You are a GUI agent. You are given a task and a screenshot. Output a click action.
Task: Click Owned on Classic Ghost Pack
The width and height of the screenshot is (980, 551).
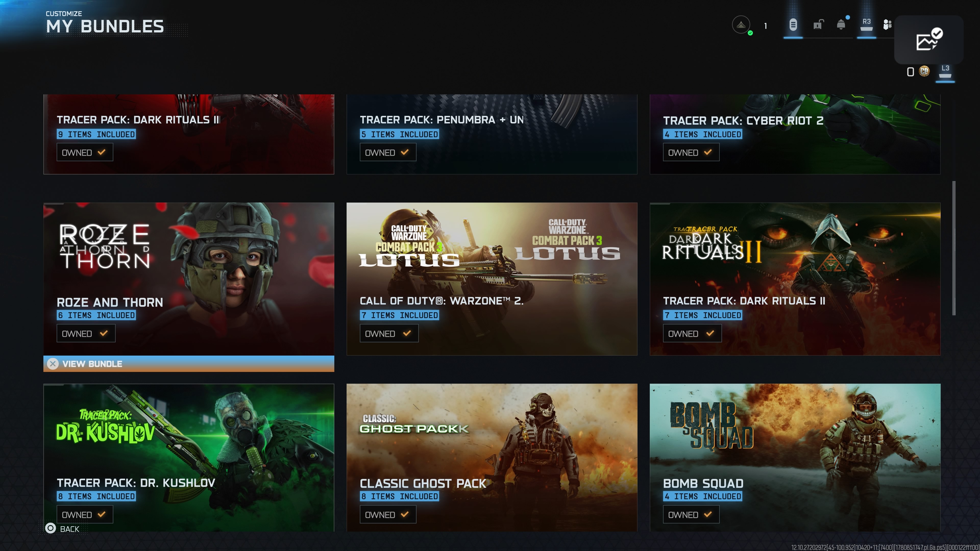388,515
